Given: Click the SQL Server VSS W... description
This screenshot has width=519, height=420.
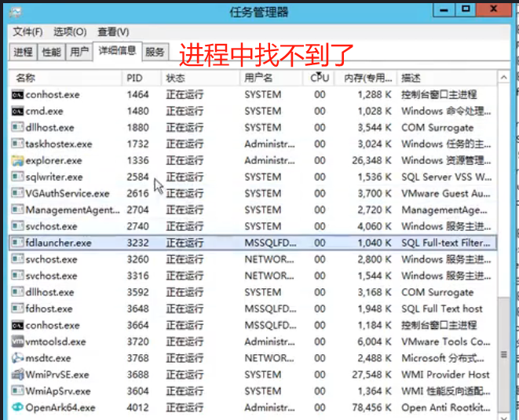Looking at the screenshot, I should (x=447, y=177).
